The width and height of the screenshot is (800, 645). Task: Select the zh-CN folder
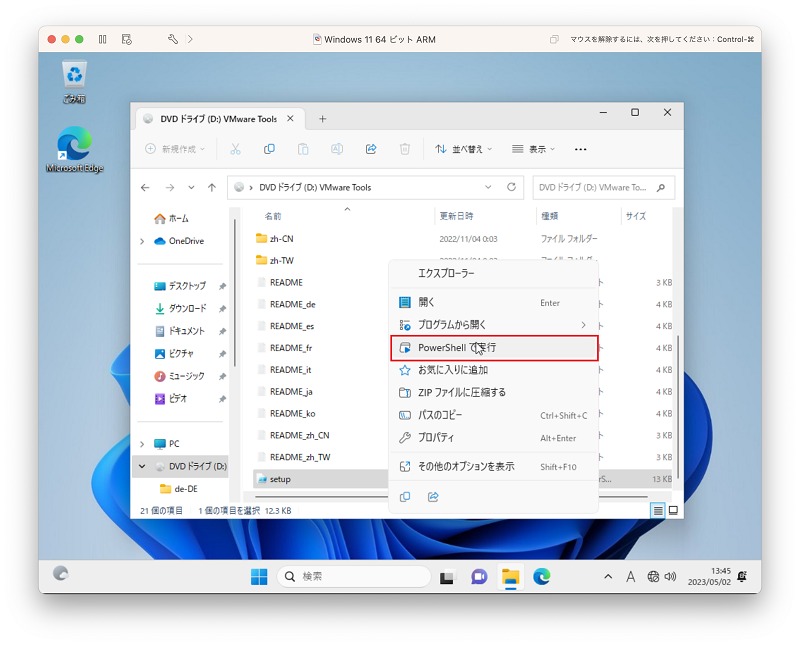pyautogui.click(x=275, y=239)
